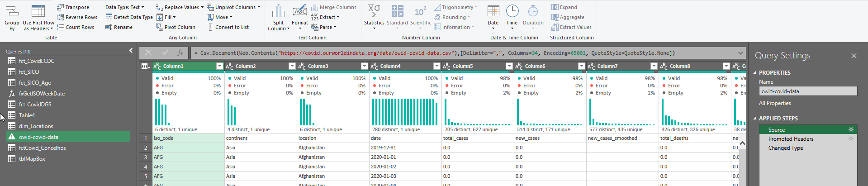Select Use First Row as Headers
Screen dimensions: 868x186
click(x=38, y=18)
